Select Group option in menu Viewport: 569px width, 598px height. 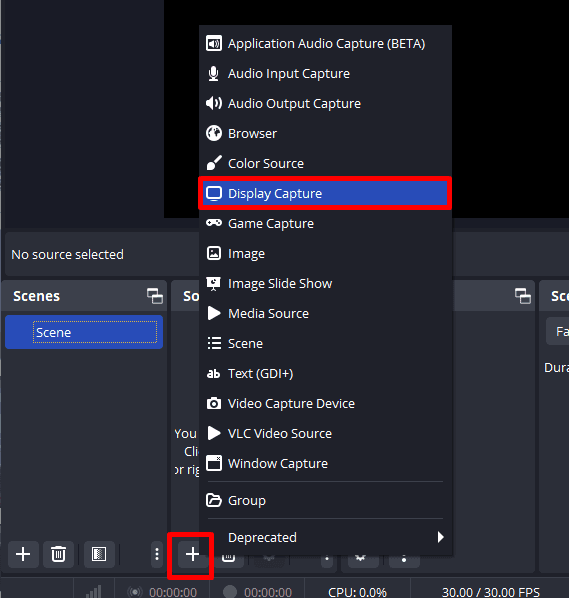pyautogui.click(x=325, y=500)
